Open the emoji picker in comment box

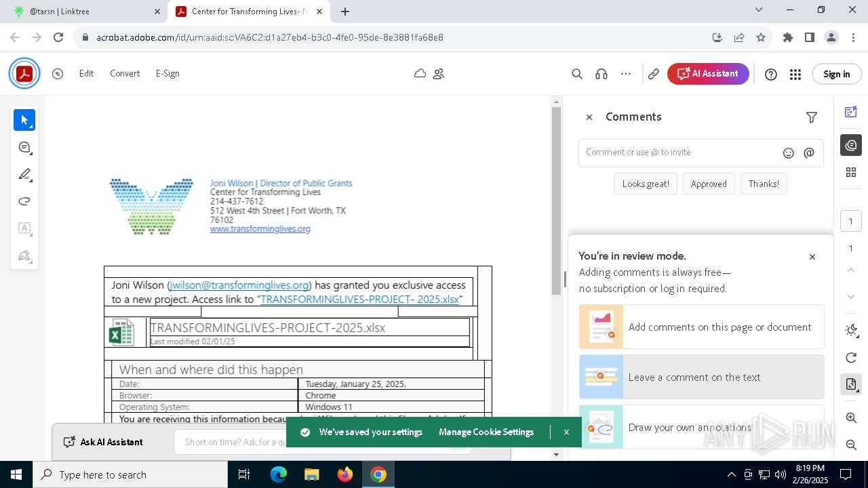[x=789, y=153]
